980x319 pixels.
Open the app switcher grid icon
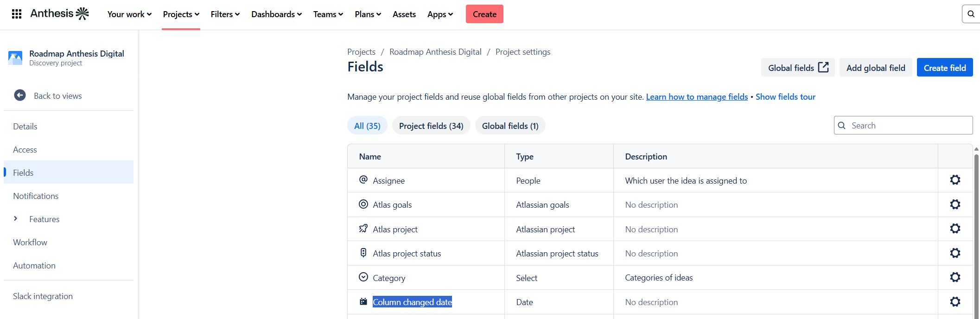[x=17, y=14]
